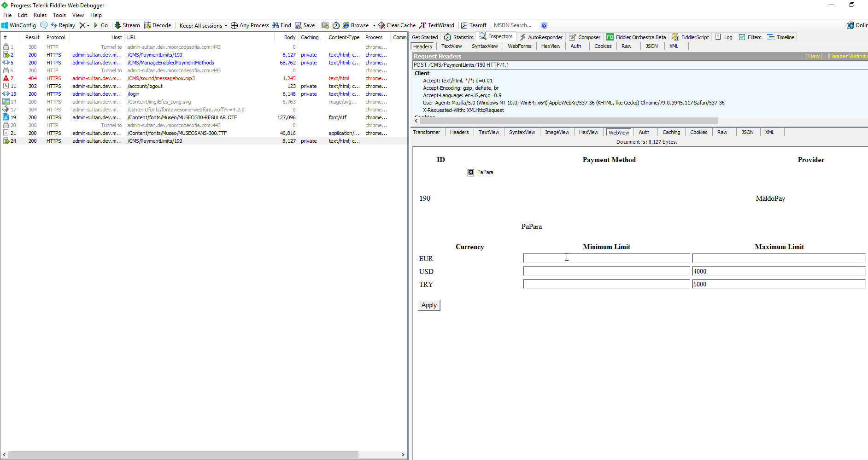This screenshot has height=460, width=868.
Task: Select session 24 /CMS/PaymentLimits/190
Action: (x=204, y=141)
